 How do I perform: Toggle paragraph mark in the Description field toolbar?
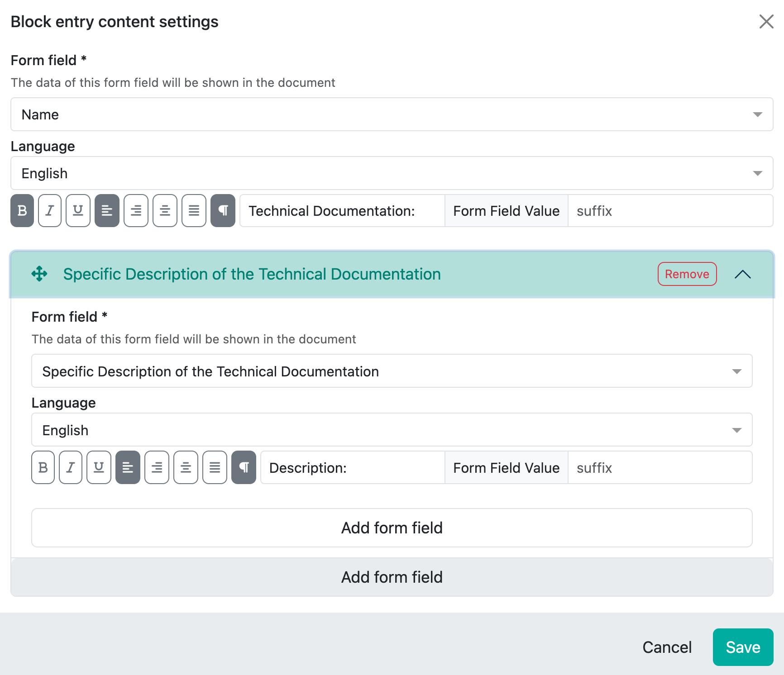pyautogui.click(x=244, y=467)
